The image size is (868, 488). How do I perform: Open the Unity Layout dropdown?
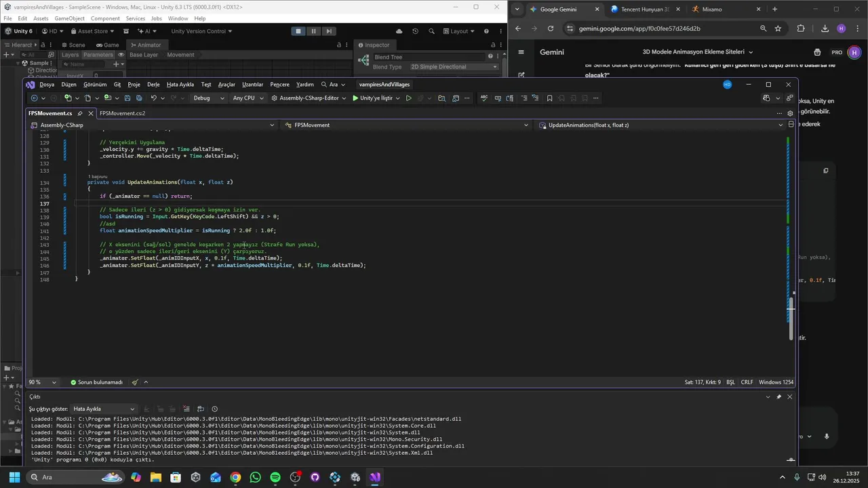click(x=459, y=31)
